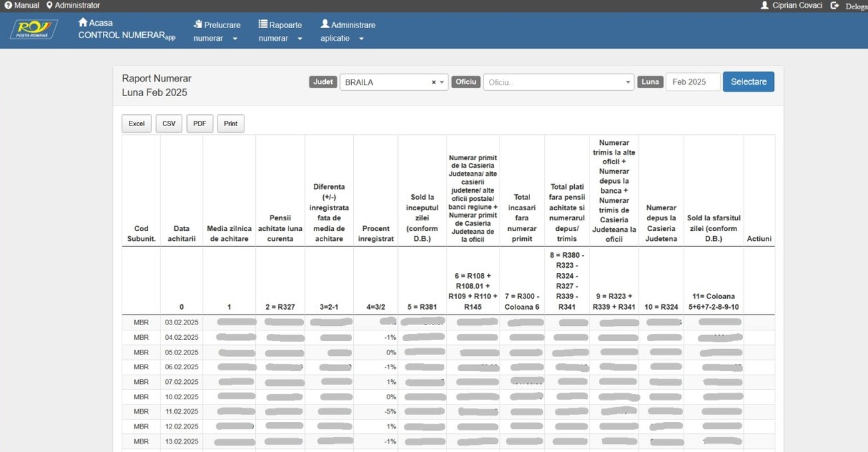Click the Administrator location pin icon
This screenshot has width=868, height=452.
[x=49, y=5]
